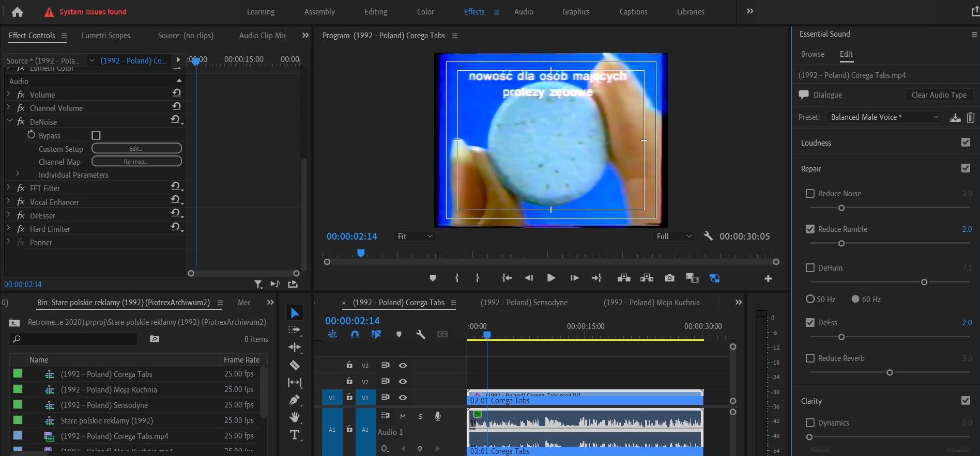Open the Preset dropdown Balanced Male Voice

tap(884, 117)
